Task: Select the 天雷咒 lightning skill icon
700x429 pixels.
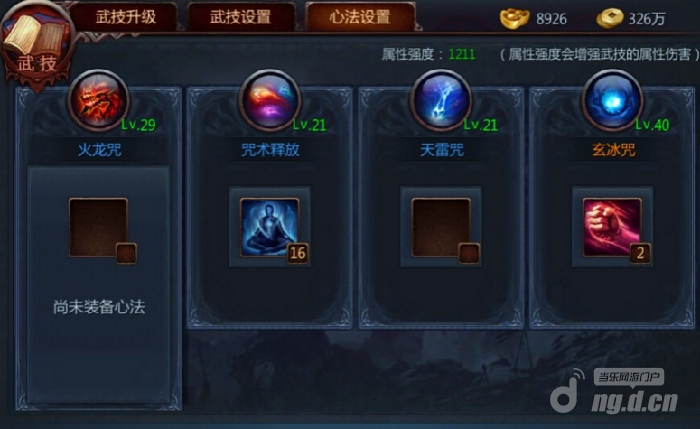Action: [441, 101]
